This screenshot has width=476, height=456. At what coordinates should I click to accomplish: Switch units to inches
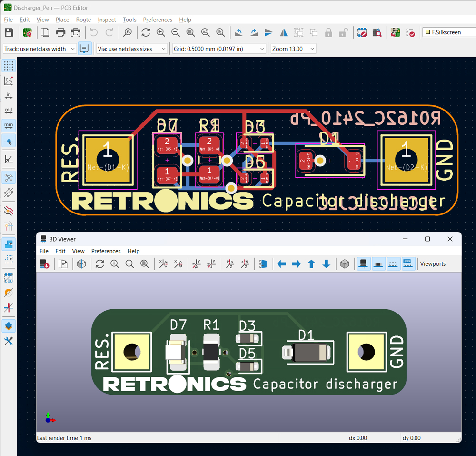pos(8,95)
